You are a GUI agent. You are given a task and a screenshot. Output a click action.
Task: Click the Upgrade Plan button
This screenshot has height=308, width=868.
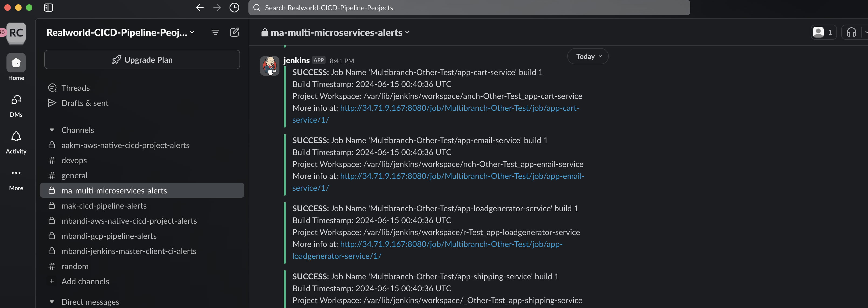click(x=142, y=60)
